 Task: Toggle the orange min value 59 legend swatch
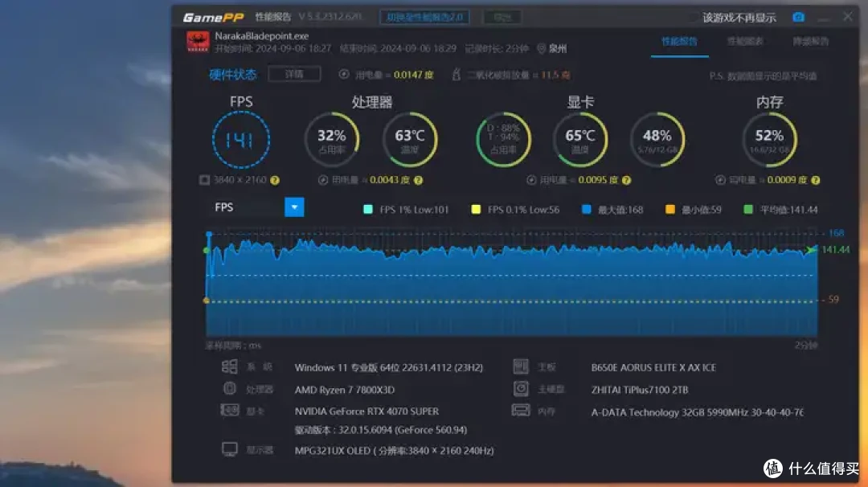669,209
